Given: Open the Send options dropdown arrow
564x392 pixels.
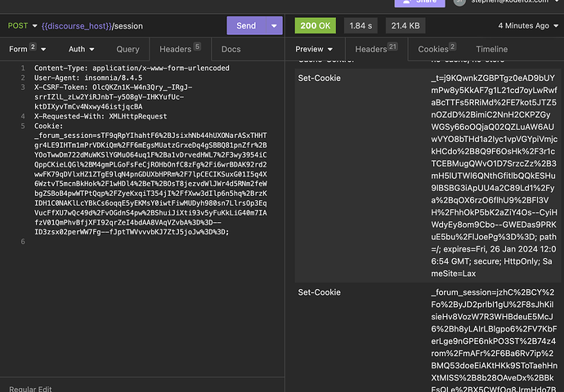Looking at the screenshot, I should pyautogui.click(x=274, y=25).
